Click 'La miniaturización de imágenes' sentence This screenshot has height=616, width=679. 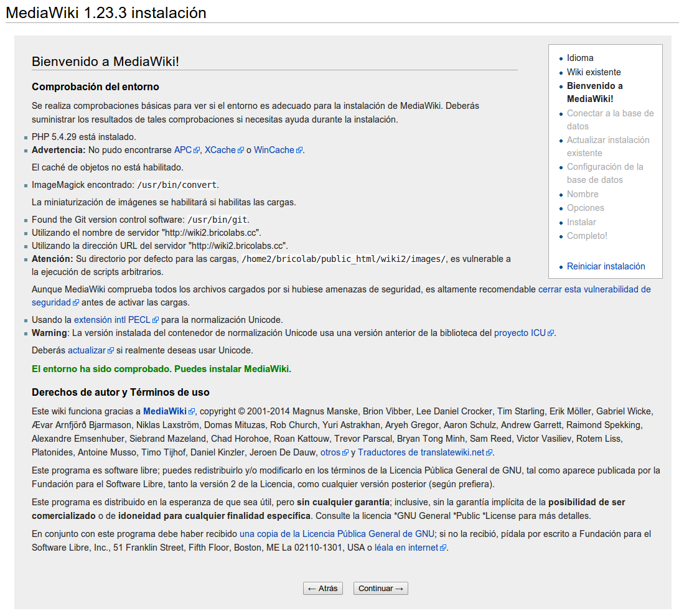click(164, 202)
